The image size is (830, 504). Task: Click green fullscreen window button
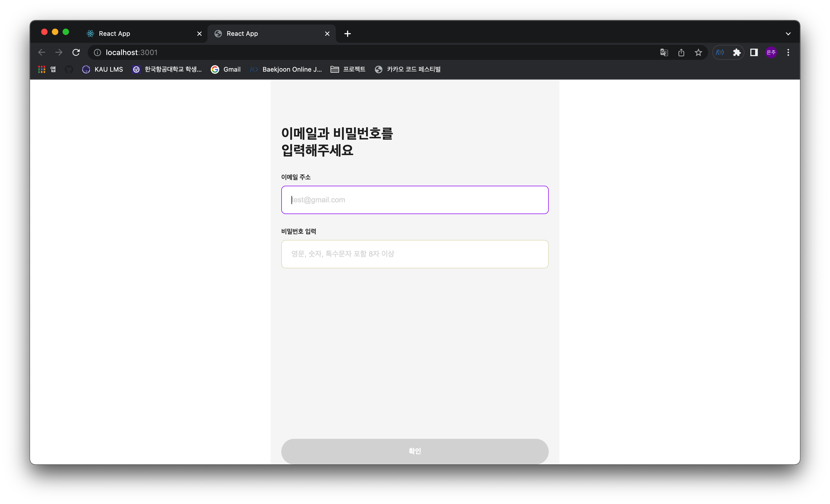click(66, 32)
